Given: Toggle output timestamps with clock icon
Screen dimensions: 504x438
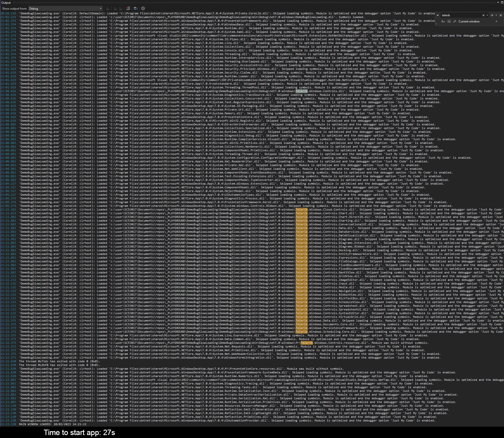Looking at the screenshot, I should pyautogui.click(x=143, y=8).
